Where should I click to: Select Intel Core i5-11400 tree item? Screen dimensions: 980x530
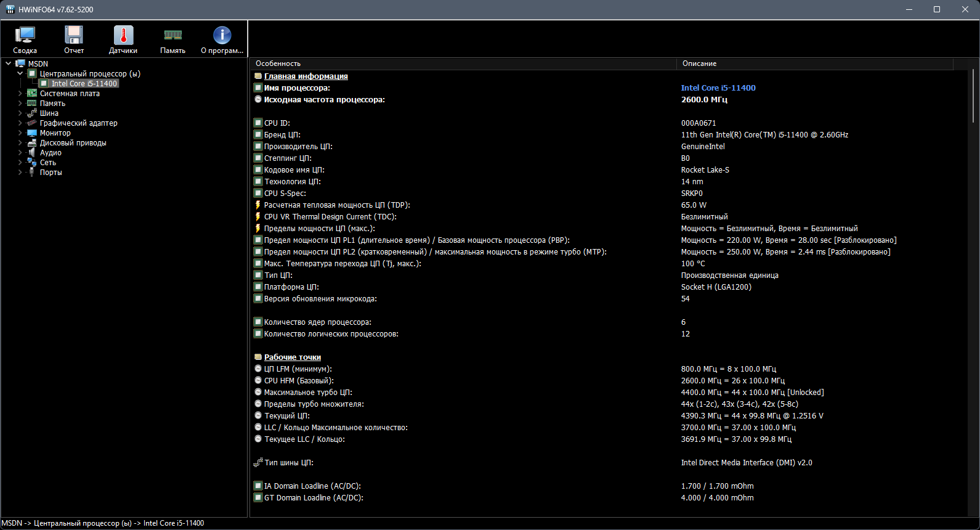tap(84, 84)
